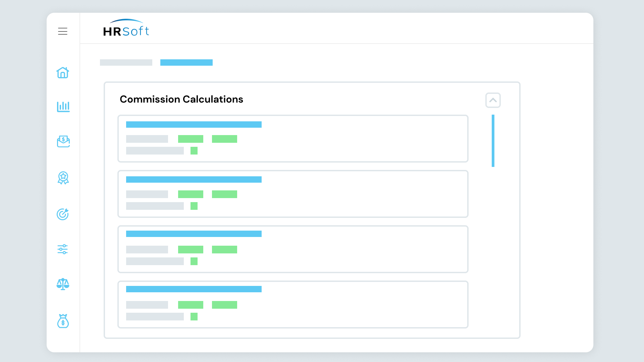
Task: Click second green tag in fourth card
Action: coord(224,305)
